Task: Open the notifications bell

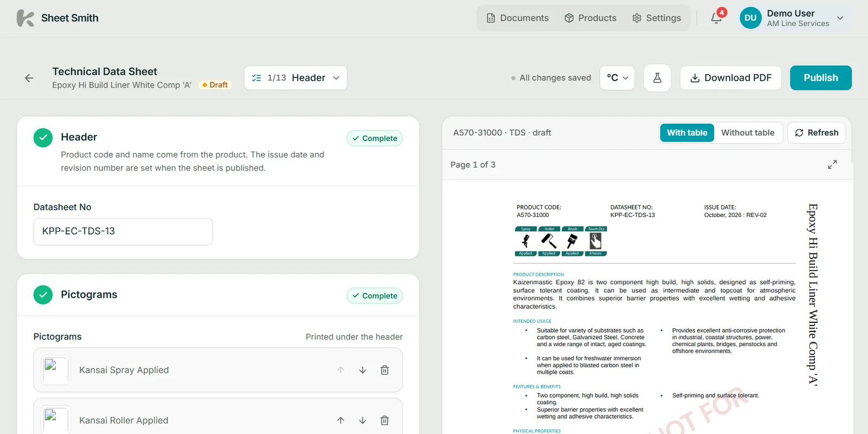Action: point(716,18)
